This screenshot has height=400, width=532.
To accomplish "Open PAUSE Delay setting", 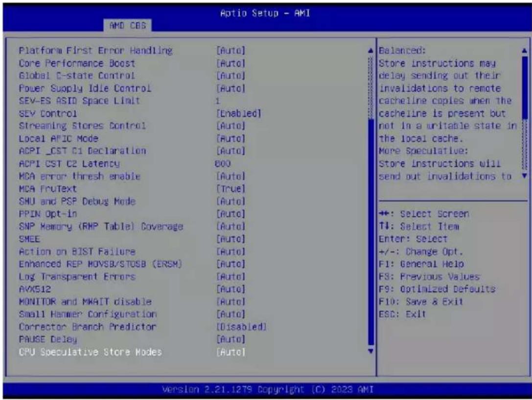I will (48, 339).
